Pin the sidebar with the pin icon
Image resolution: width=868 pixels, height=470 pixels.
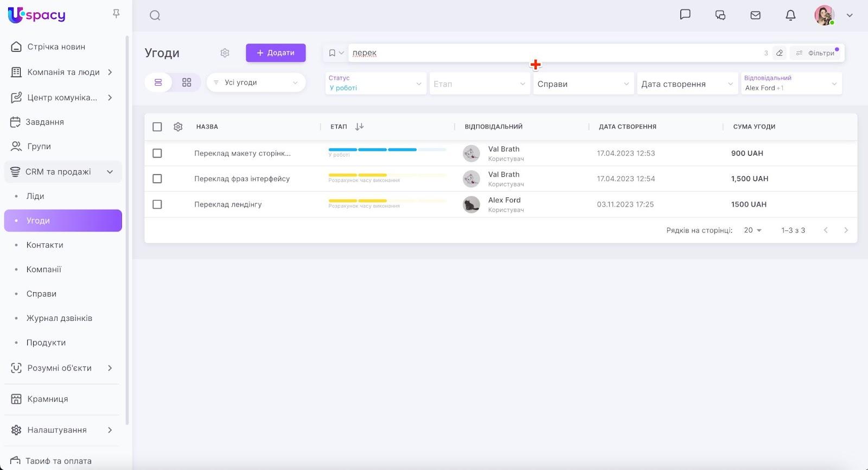tap(116, 14)
